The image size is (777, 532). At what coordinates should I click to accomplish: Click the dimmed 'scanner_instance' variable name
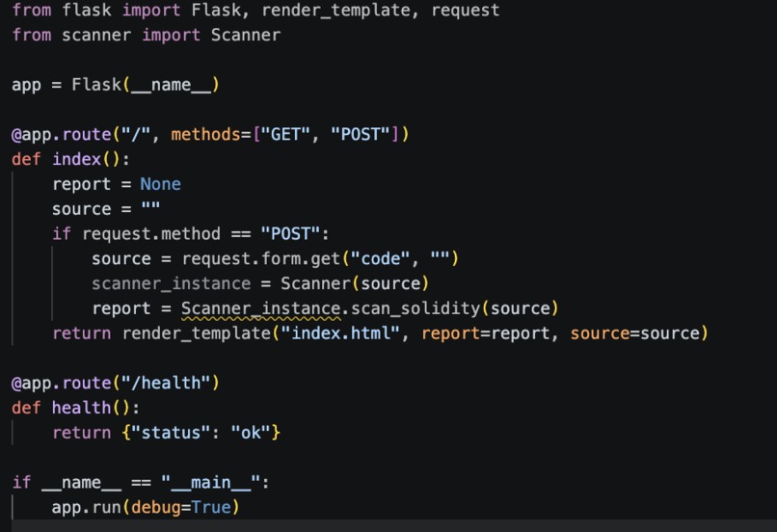click(x=171, y=283)
